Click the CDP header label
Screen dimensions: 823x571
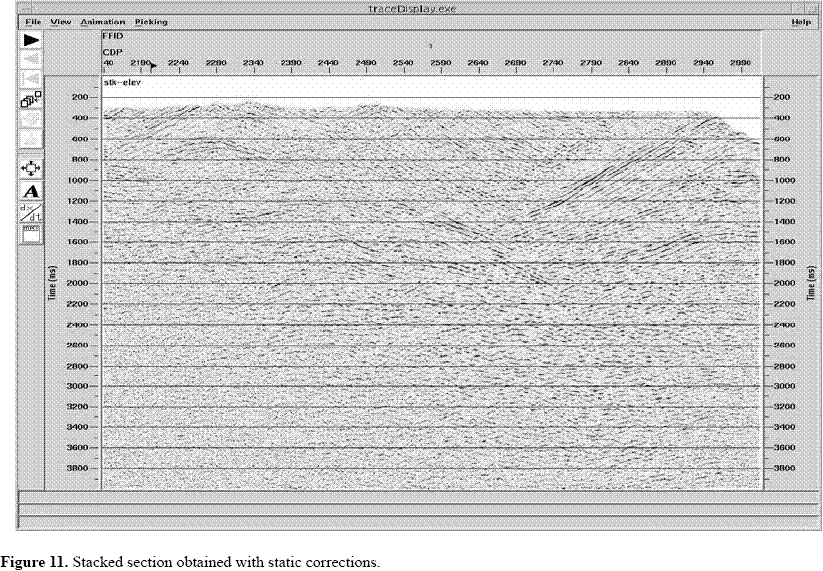[111, 53]
